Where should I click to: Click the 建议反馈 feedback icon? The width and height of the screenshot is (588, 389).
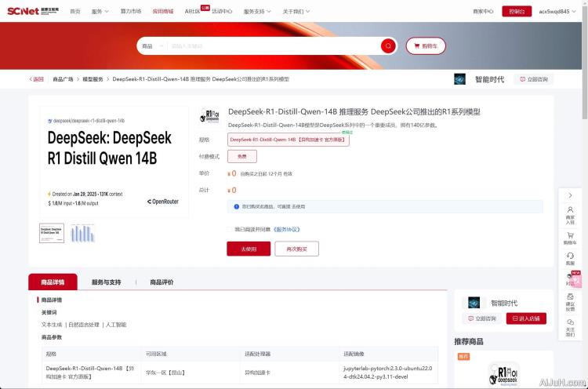(570, 300)
